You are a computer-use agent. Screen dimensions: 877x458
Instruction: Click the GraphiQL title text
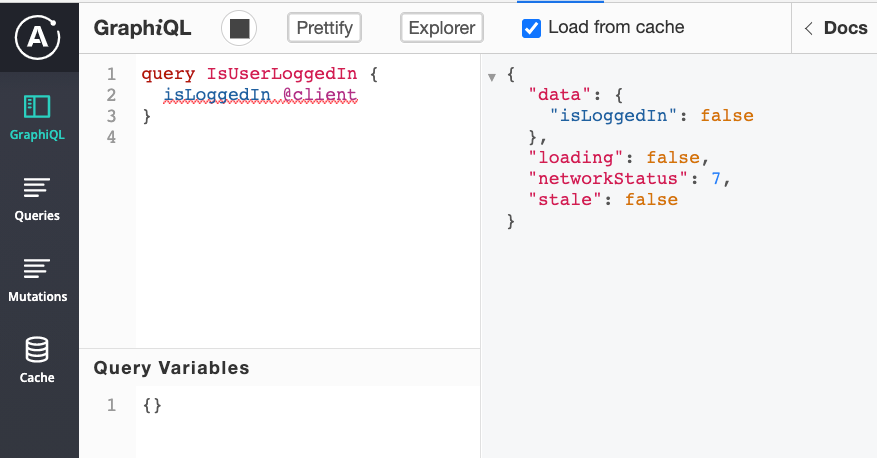click(142, 28)
